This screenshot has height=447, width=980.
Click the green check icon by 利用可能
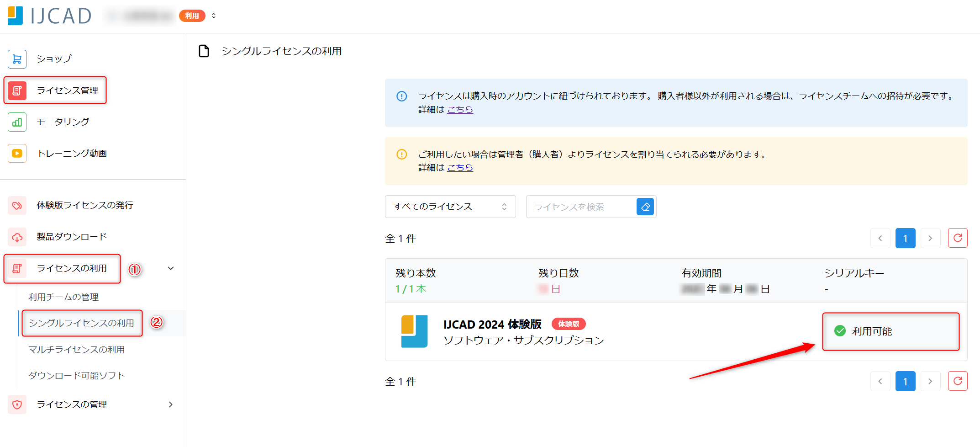[x=840, y=331]
